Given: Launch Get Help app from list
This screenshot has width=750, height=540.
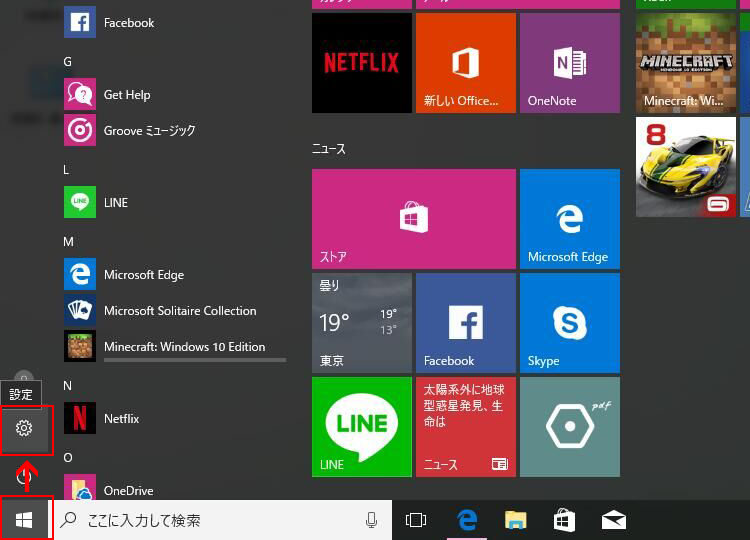Looking at the screenshot, I should 175,94.
